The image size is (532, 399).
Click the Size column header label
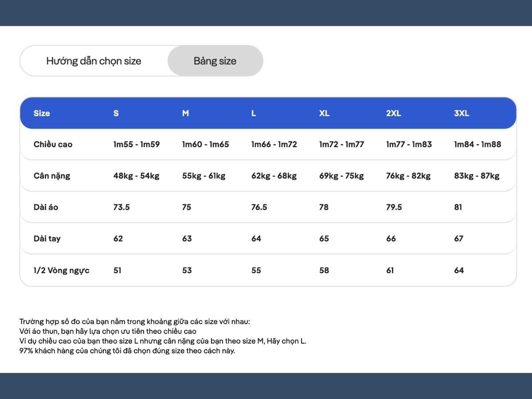(x=42, y=113)
